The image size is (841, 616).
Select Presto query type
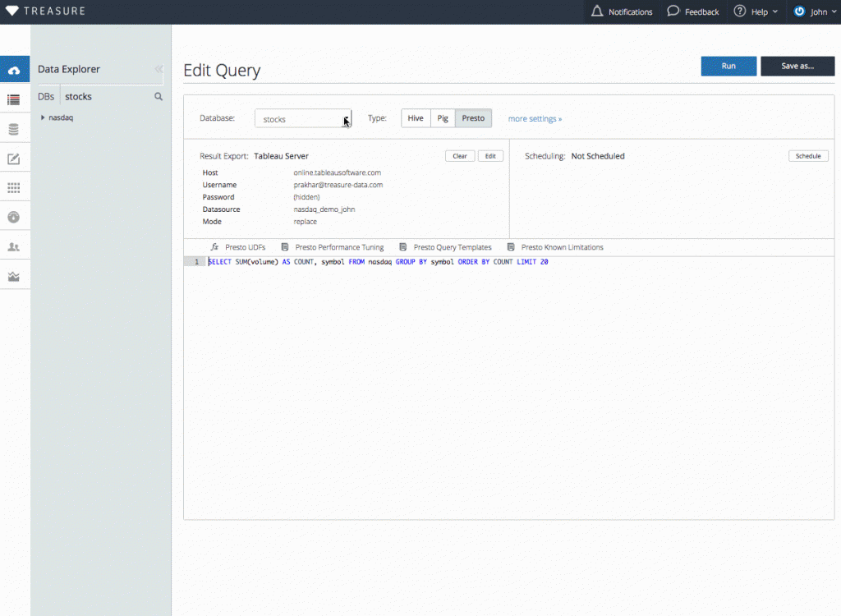click(473, 118)
